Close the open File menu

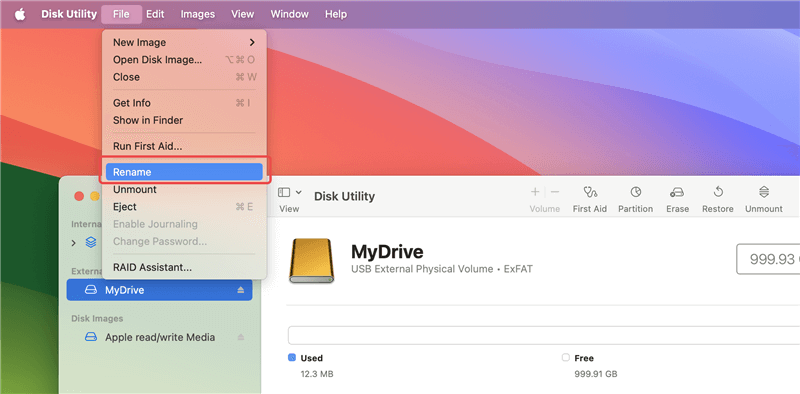click(x=121, y=14)
